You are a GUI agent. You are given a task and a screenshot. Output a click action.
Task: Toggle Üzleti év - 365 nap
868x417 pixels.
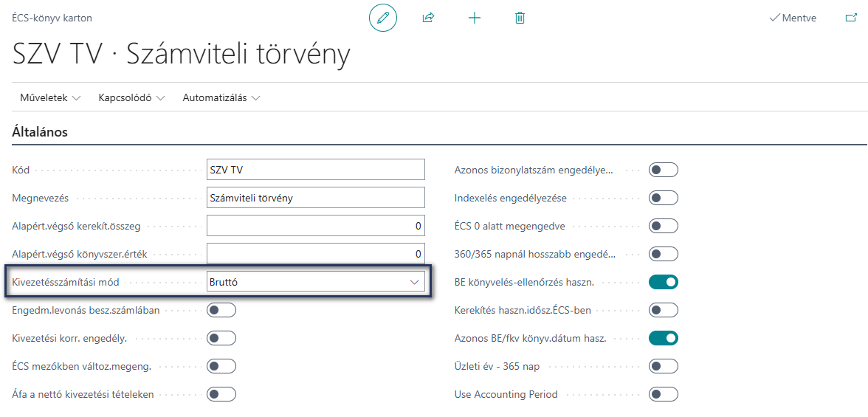point(663,366)
